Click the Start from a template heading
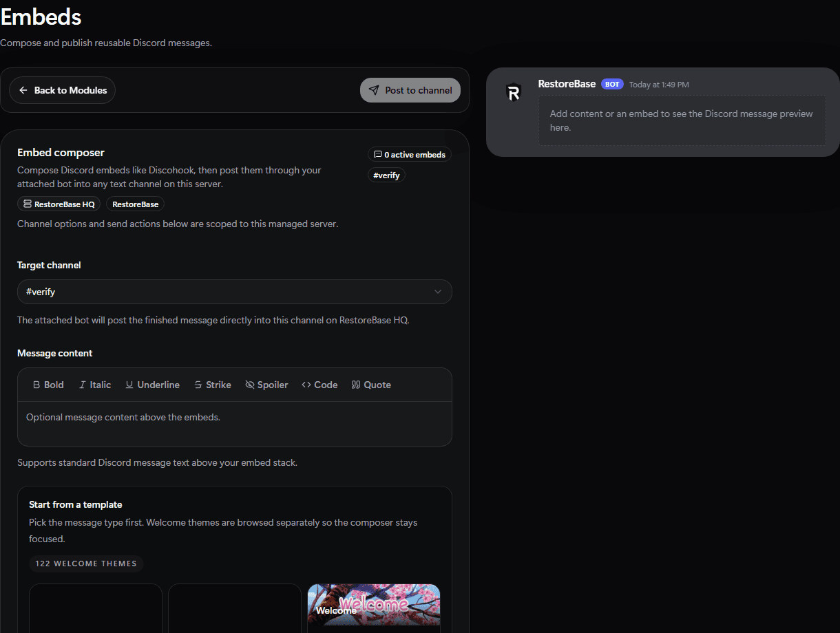The image size is (840, 633). [76, 504]
